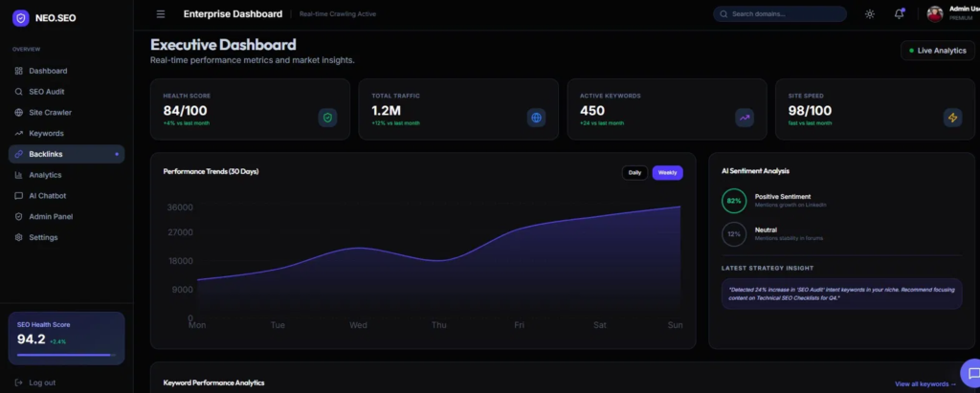Viewport: 980px width, 393px height.
Task: Open the Admin Panel menu item
Action: (x=67, y=217)
